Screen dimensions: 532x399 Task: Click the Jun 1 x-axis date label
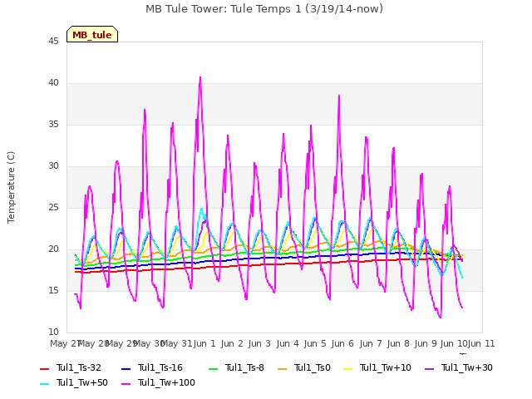point(204,343)
